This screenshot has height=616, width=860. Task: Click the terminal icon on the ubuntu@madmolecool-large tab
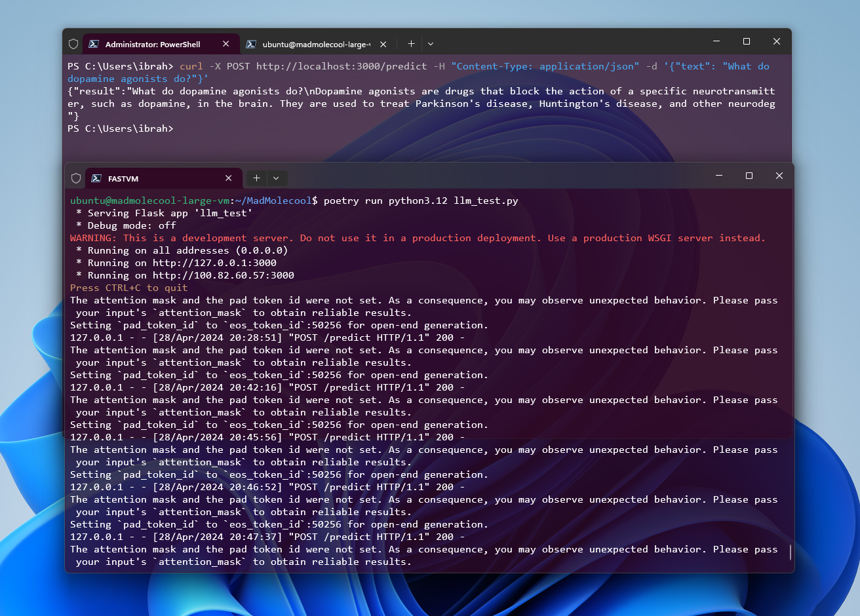pos(251,44)
